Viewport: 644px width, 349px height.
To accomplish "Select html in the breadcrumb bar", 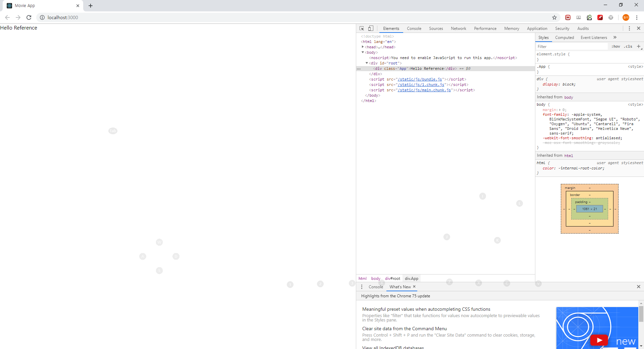I will (363, 279).
